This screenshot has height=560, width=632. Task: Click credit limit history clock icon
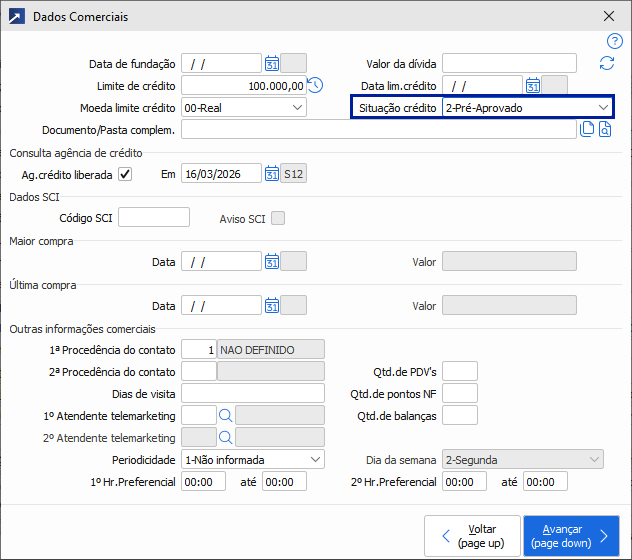pos(315,86)
